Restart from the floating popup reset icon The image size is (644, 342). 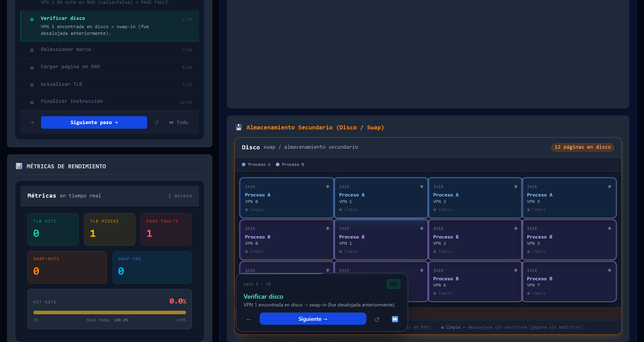pos(377,319)
